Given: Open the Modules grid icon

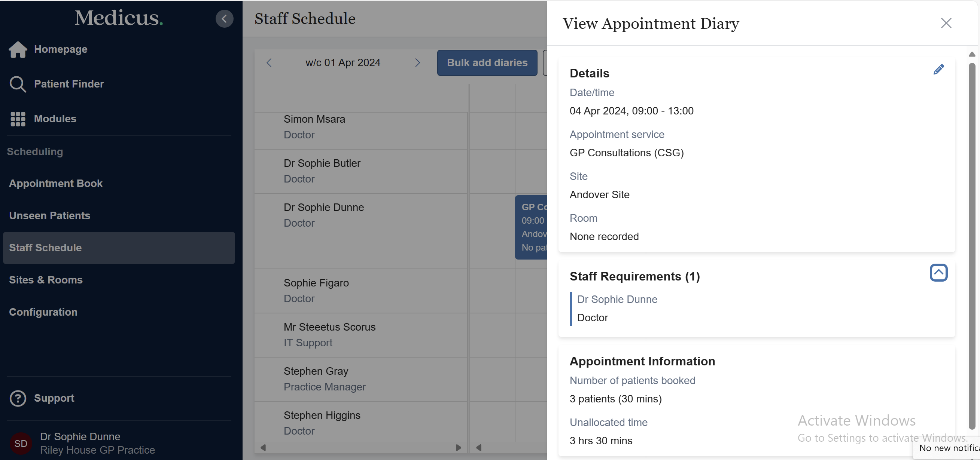Looking at the screenshot, I should 18,119.
